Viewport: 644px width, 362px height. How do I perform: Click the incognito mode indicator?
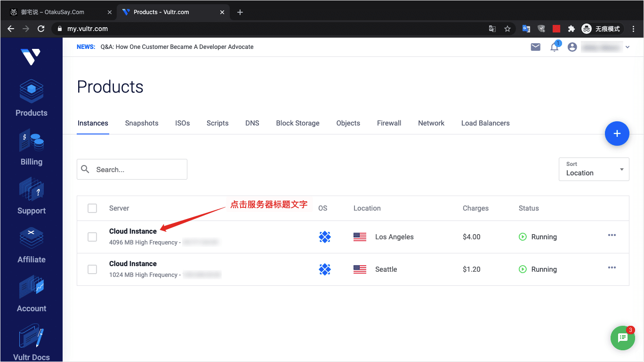602,29
